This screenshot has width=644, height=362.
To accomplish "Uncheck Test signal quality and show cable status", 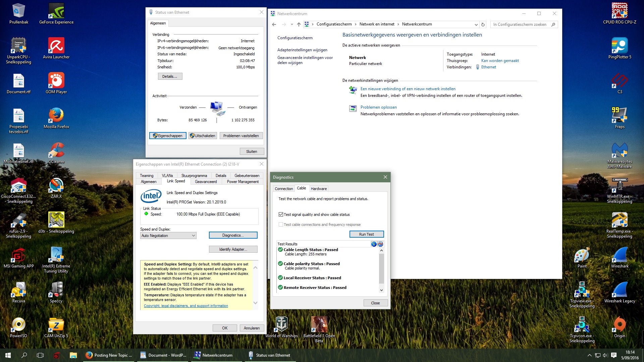I will pyautogui.click(x=281, y=215).
